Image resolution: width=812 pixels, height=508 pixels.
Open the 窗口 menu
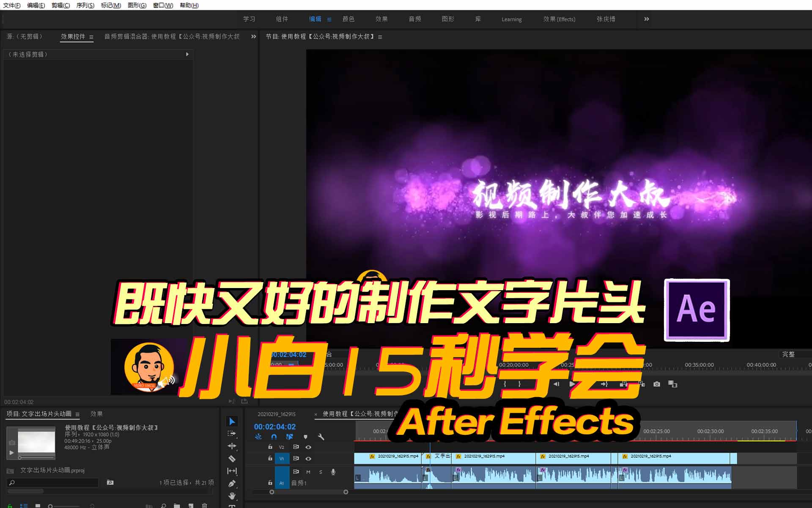click(x=163, y=5)
